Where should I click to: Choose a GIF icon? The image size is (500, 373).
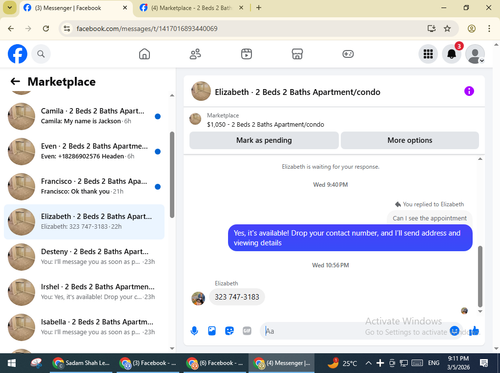pos(247,331)
